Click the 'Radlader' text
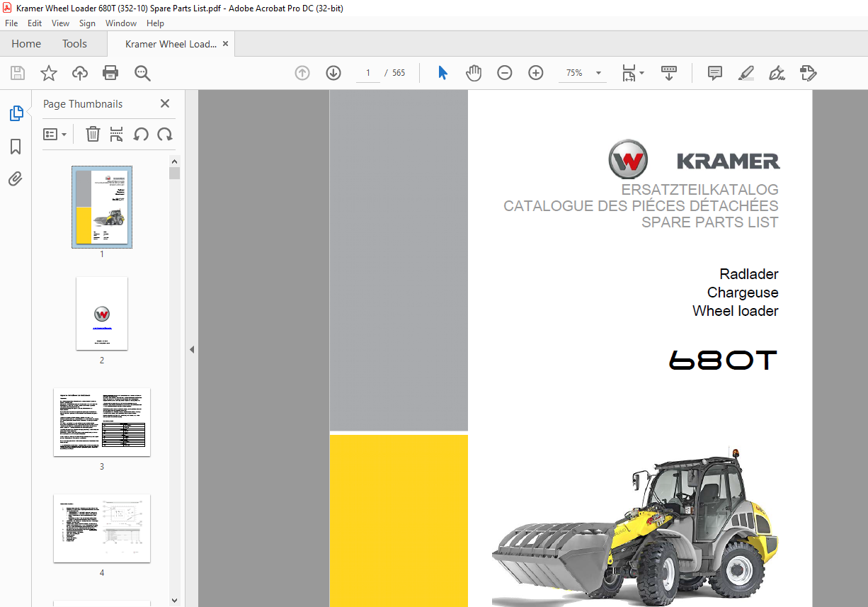868x607 pixels. [749, 274]
